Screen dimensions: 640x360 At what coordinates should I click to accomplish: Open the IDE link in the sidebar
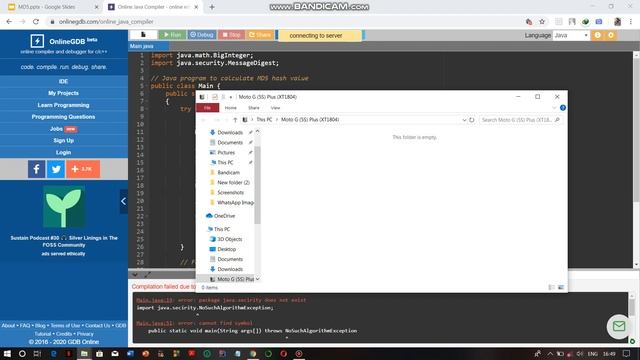[63, 81]
